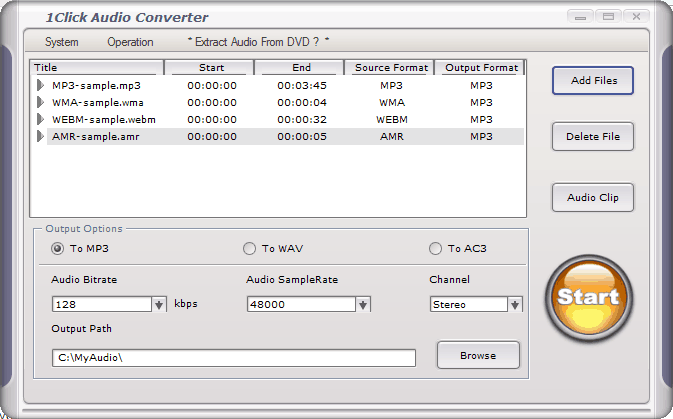Screen dimensions: 673x419
Task: Click the Output Format column header
Action: click(479, 68)
